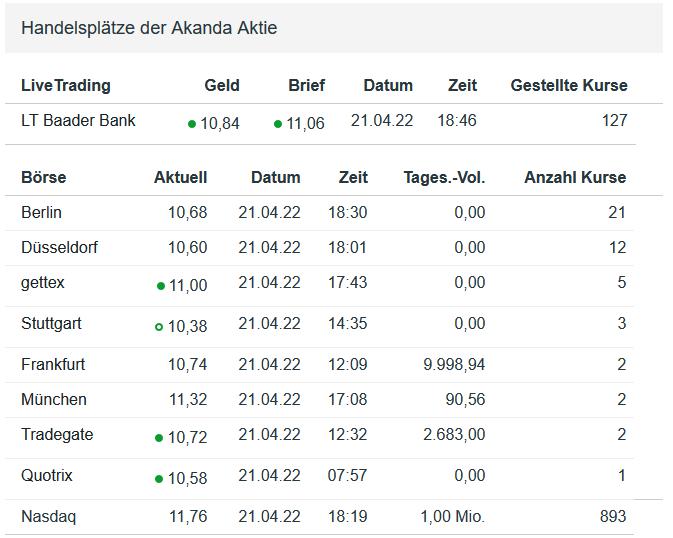
Task: Select the Stuttgart exchange
Action: click(x=51, y=323)
